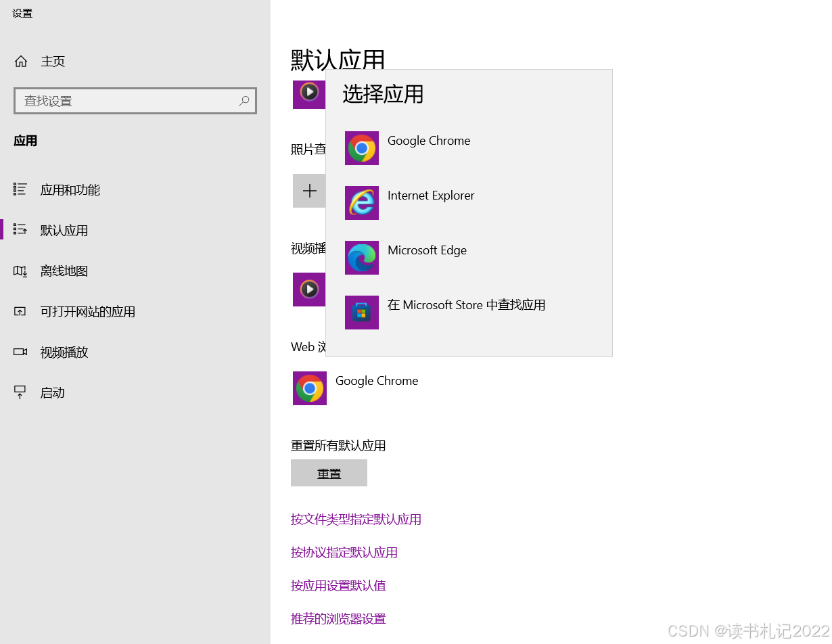Viewport: 832px width, 644px height.
Task: Click the magnifier icon in search box
Action: click(244, 101)
